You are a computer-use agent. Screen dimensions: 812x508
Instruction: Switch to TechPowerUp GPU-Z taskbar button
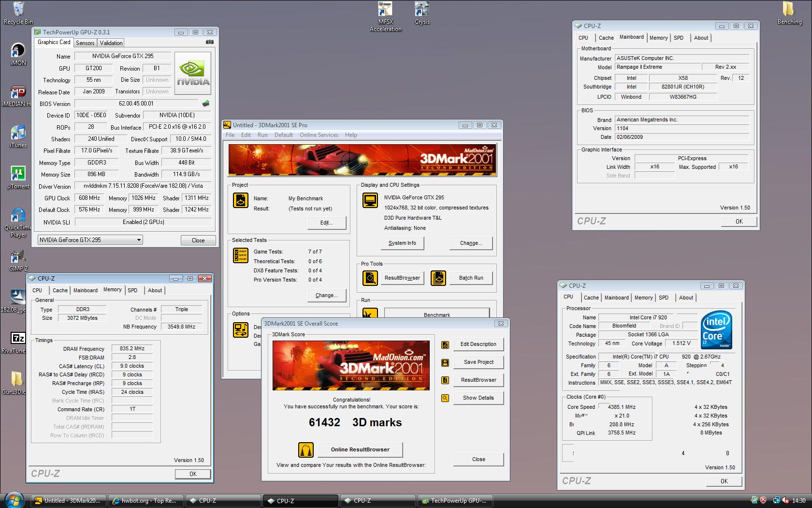coord(455,501)
